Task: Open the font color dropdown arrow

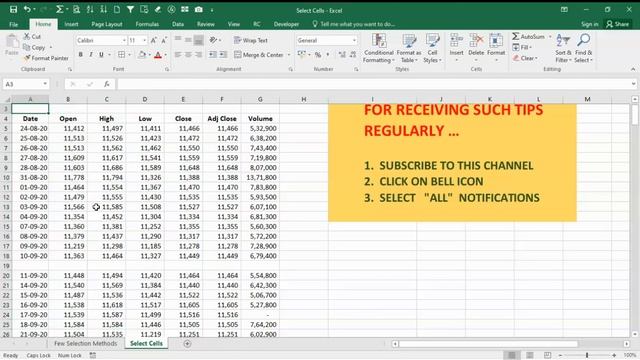Action: (166, 55)
